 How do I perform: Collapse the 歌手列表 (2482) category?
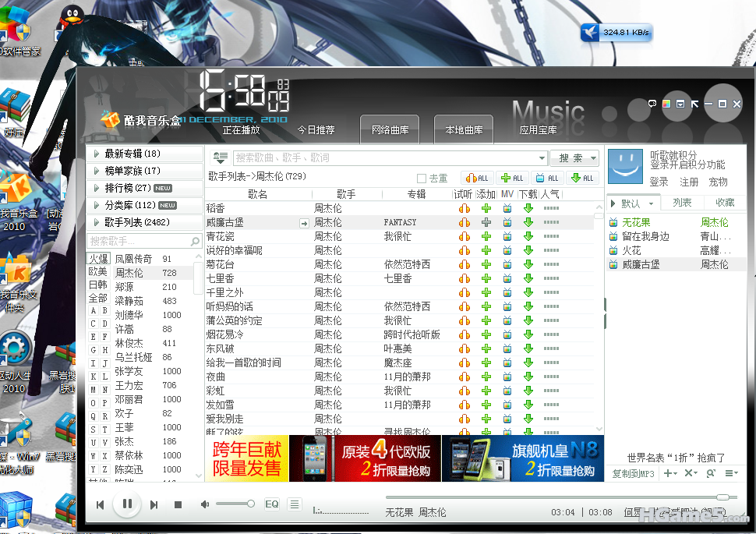144,222
